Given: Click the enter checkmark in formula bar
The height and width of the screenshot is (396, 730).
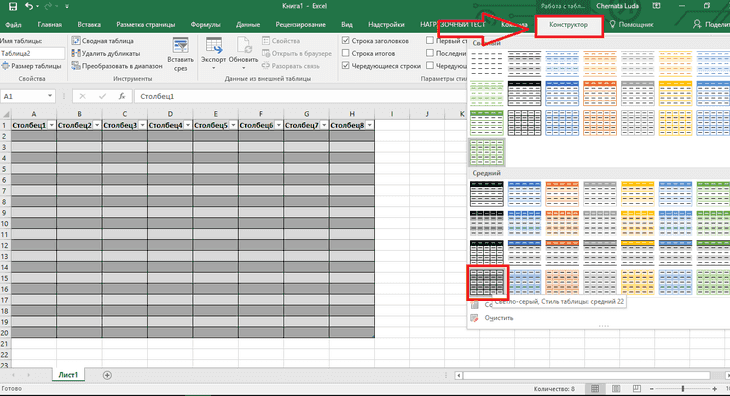Looking at the screenshot, I should [102, 96].
